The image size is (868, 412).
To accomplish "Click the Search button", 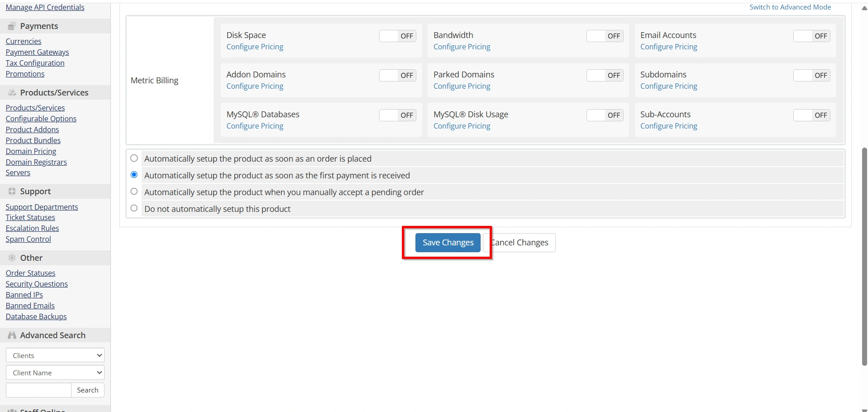I will (88, 390).
